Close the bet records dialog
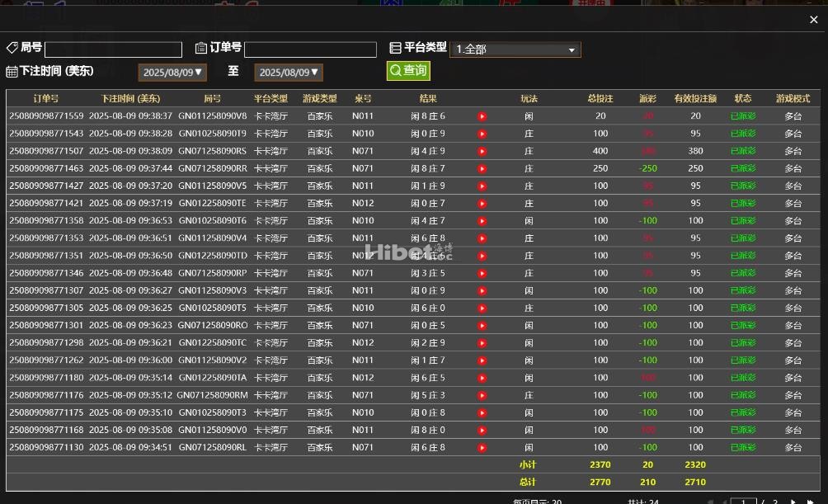 click(x=814, y=20)
